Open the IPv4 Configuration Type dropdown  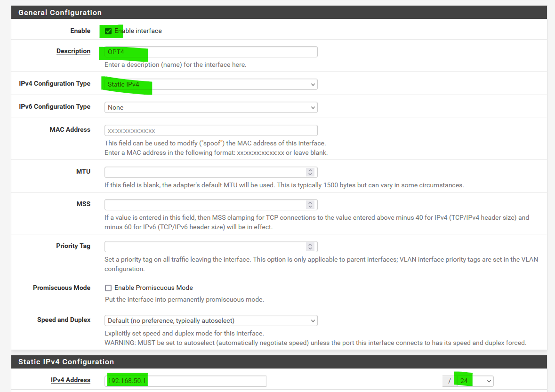click(x=211, y=84)
